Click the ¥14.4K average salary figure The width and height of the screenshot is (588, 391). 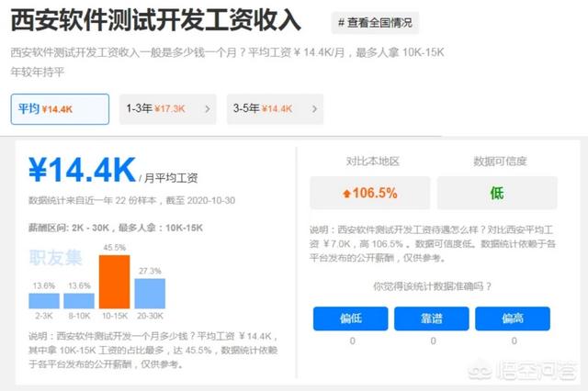tap(82, 170)
